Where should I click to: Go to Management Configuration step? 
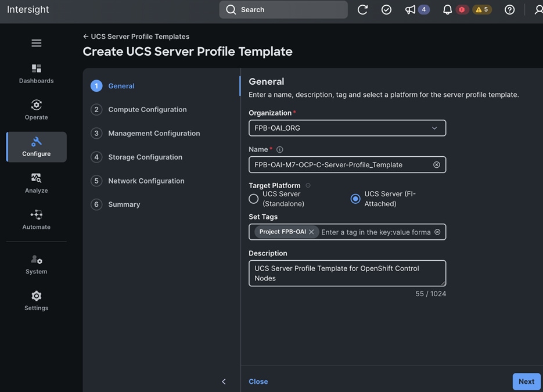click(145, 134)
